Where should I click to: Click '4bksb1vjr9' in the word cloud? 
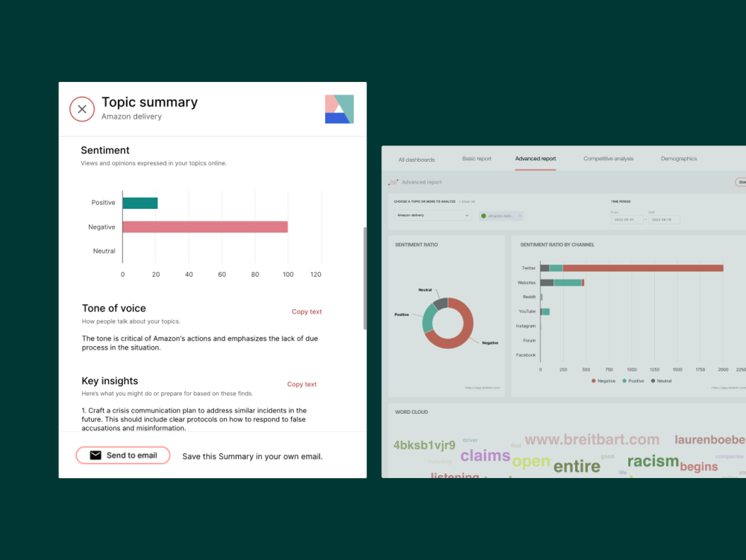pyautogui.click(x=424, y=445)
